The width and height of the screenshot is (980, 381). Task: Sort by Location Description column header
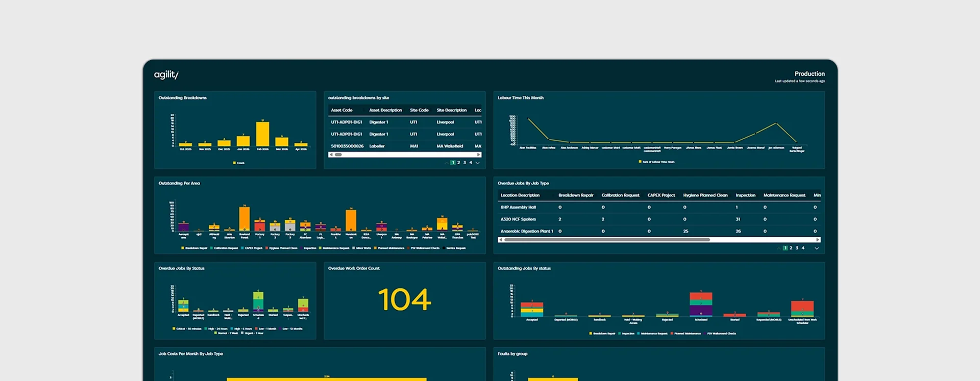(x=520, y=195)
